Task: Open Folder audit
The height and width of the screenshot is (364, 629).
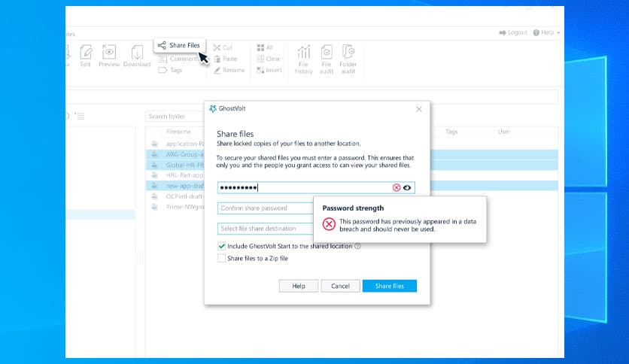Action: tap(348, 59)
